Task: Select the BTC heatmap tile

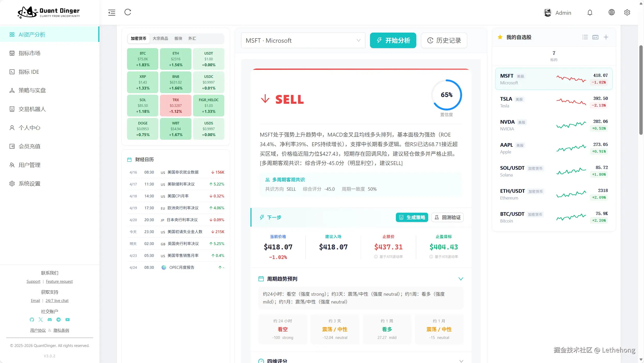Action: [143, 59]
